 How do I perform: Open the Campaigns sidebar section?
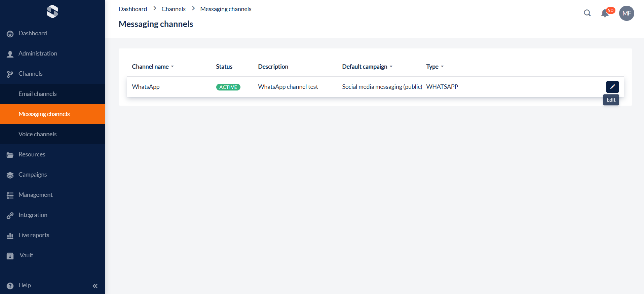point(33,175)
